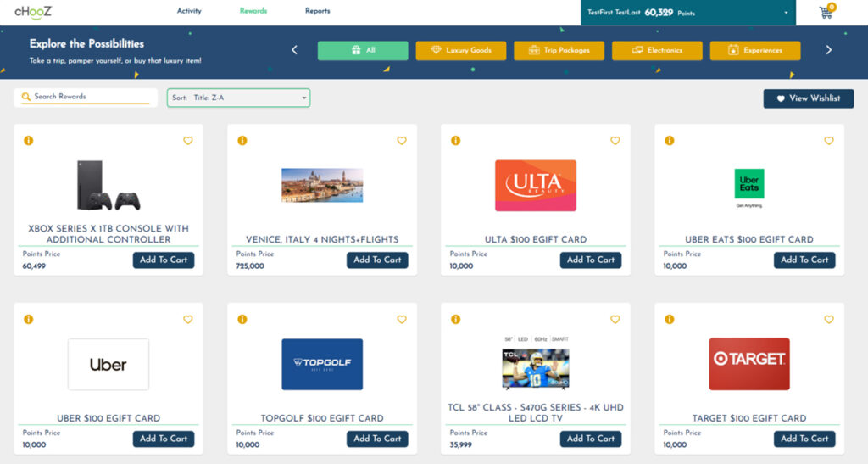Click info icon on Uber Eats card
Image resolution: width=868 pixels, height=464 pixels.
(x=670, y=141)
